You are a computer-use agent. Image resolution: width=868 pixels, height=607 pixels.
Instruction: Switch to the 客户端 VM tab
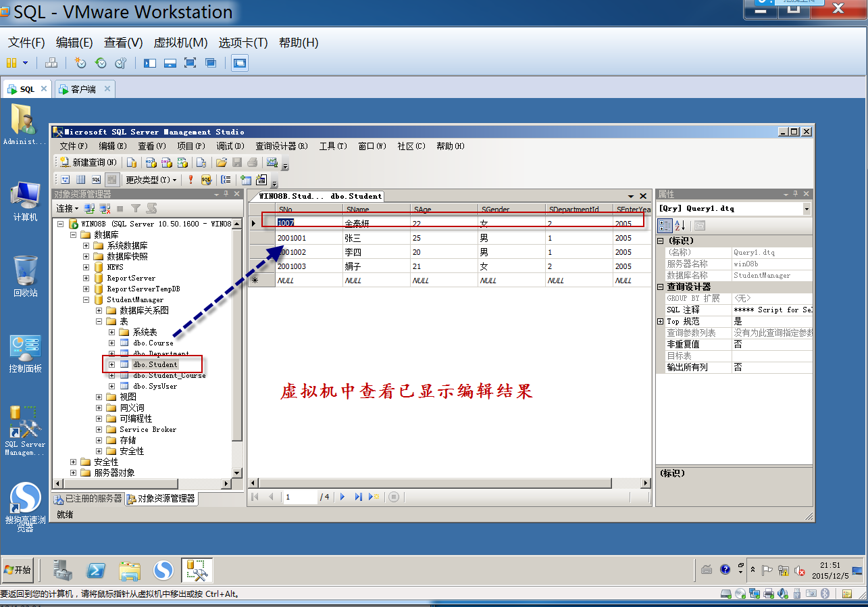(84, 89)
